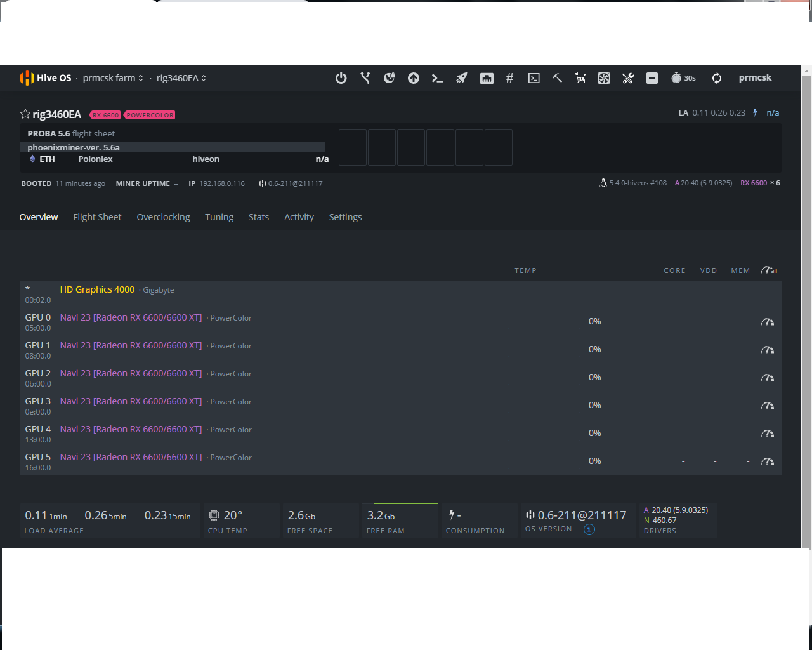Click the CPU TEMP 20° card
812x650 pixels.
(x=242, y=521)
